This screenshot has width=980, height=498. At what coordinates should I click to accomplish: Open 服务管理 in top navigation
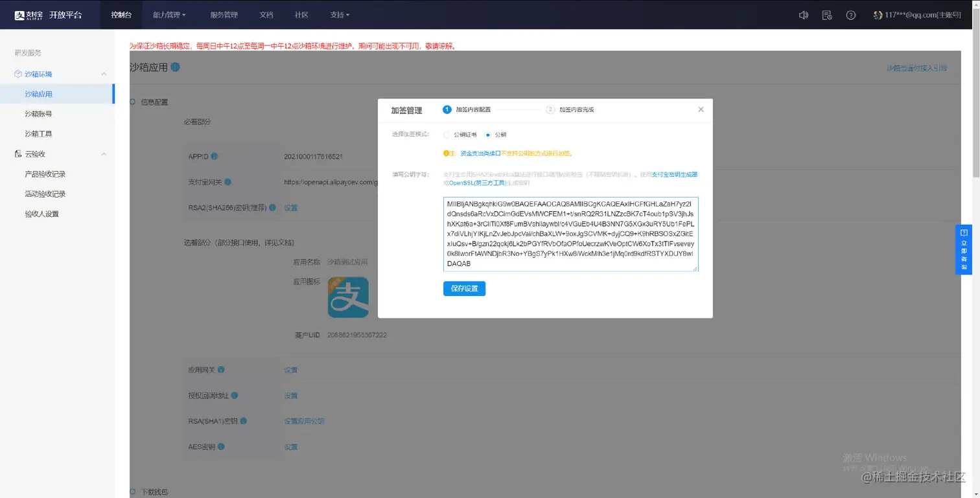coord(224,15)
